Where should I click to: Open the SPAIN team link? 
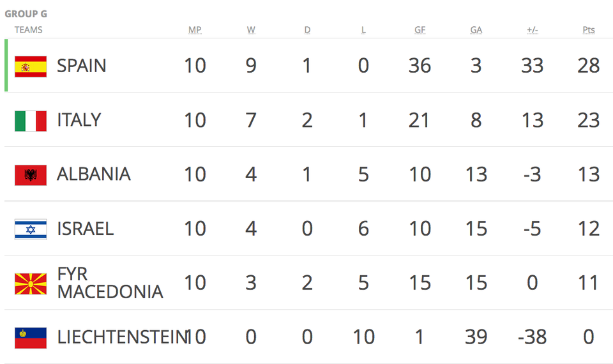click(82, 66)
